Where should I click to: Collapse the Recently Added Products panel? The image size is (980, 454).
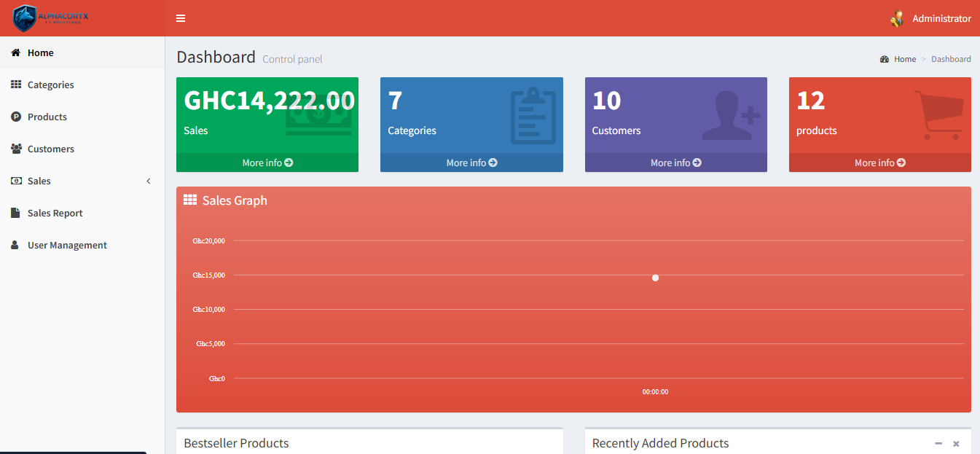click(938, 443)
